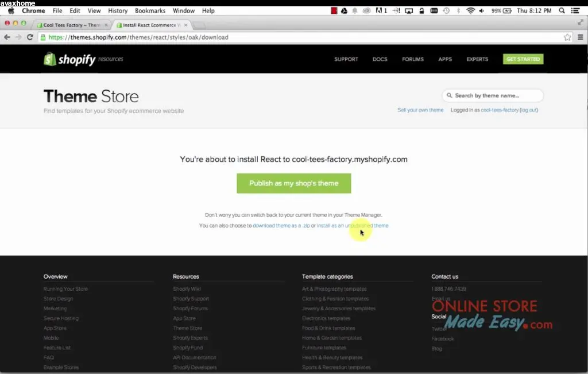Click the battery status indicator
Image resolution: width=588 pixels, height=374 pixels.
[502, 10]
